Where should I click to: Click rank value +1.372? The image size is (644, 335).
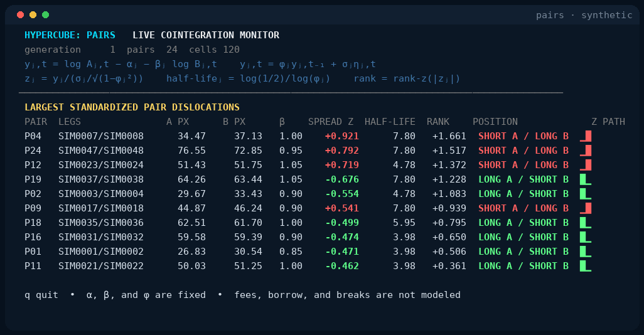(x=449, y=165)
